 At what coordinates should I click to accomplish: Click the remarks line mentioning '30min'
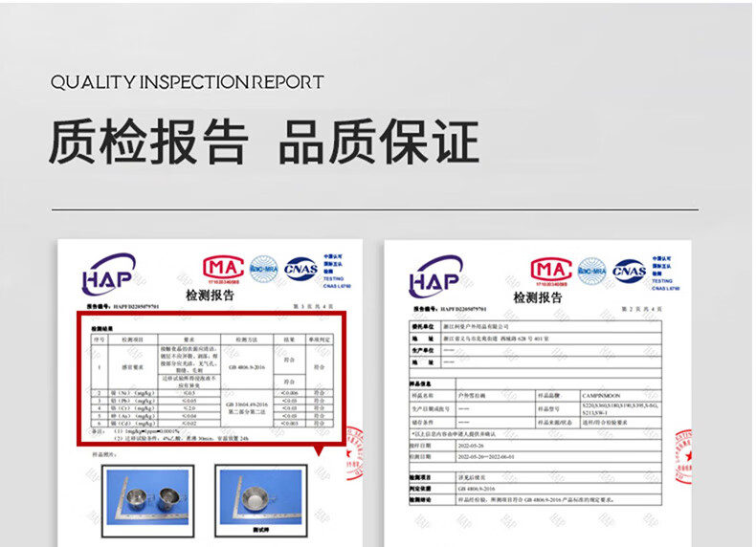click(181, 439)
